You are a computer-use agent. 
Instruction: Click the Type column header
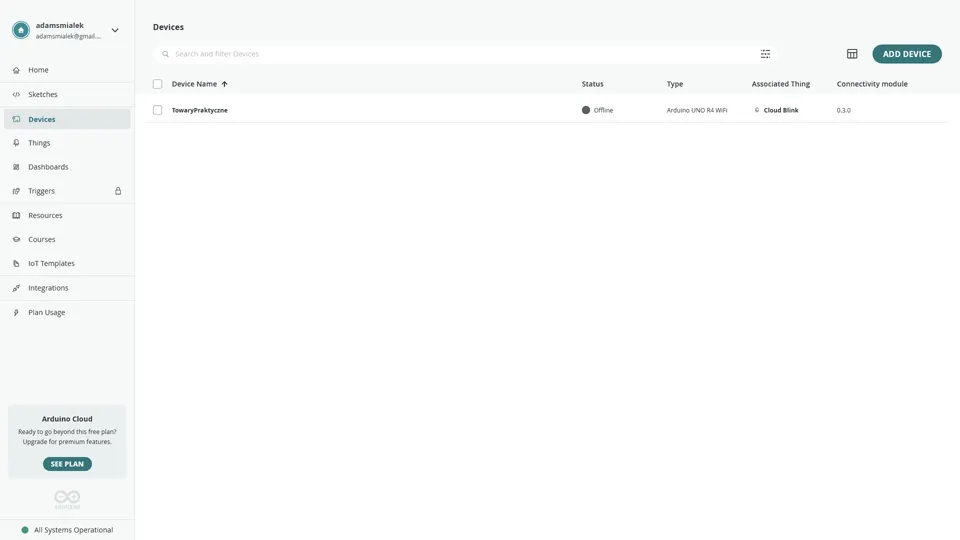tap(675, 84)
